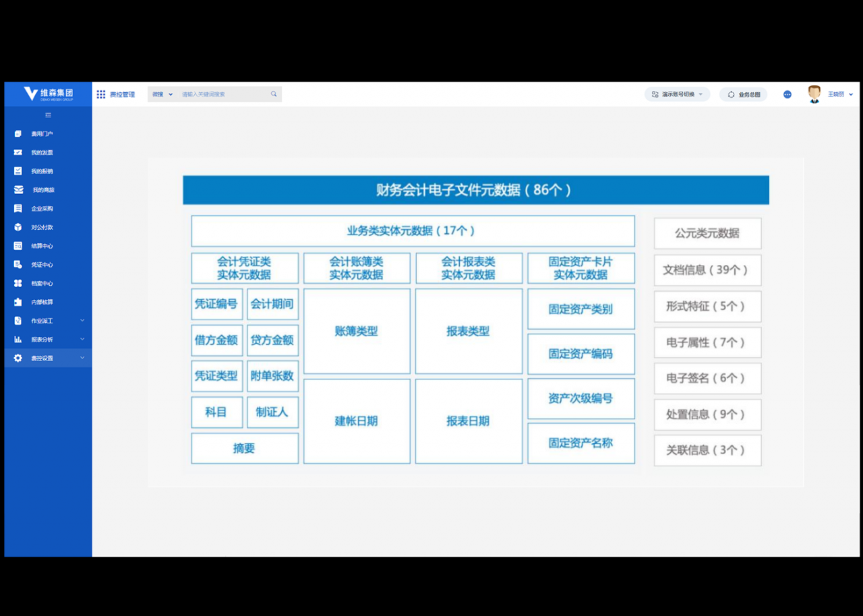Click the 电子属性（7个） box
863x616 pixels.
tap(708, 342)
